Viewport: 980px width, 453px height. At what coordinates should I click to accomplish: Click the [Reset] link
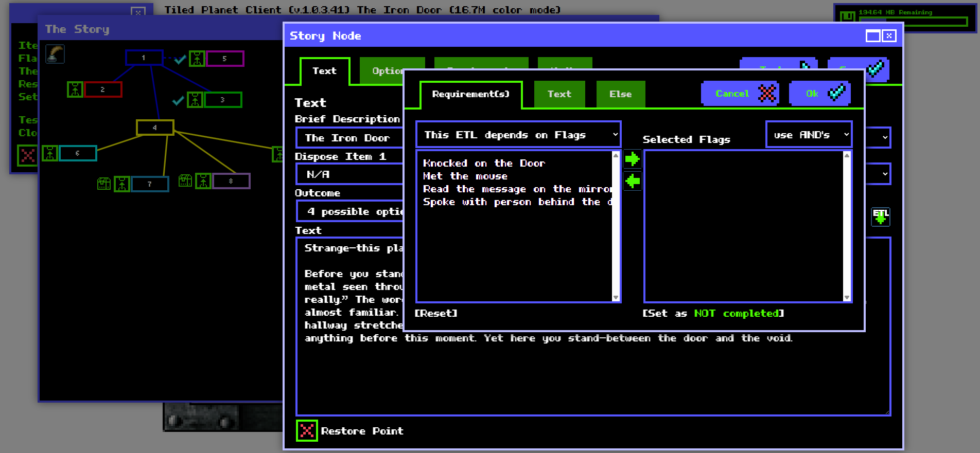point(436,313)
